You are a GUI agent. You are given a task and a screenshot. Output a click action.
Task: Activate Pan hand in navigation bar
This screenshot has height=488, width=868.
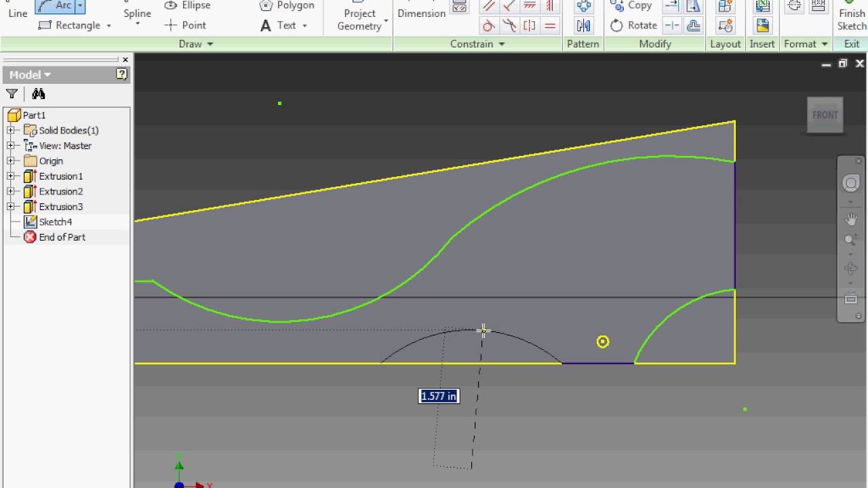[x=850, y=219]
